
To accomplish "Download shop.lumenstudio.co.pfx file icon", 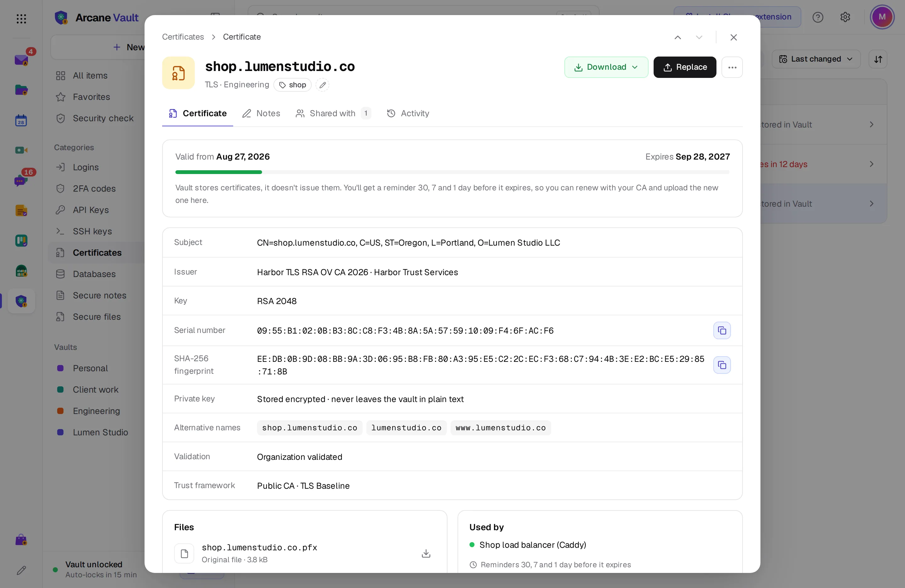I will [x=426, y=553].
